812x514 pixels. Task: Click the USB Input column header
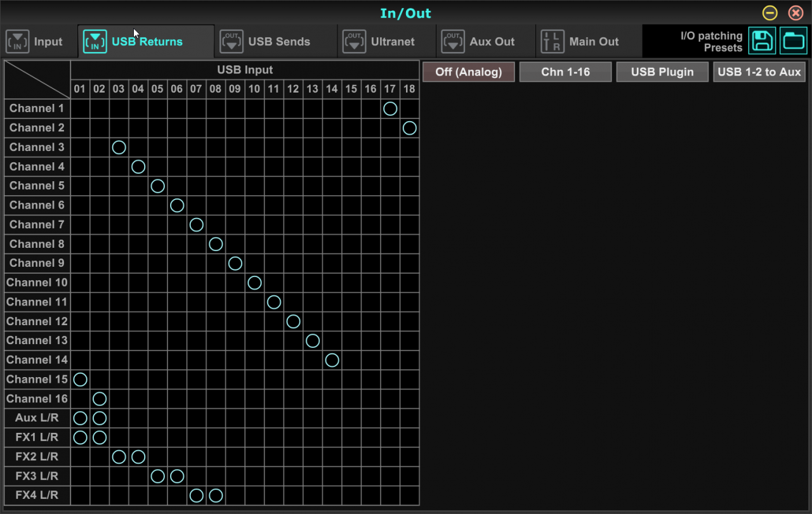(245, 70)
